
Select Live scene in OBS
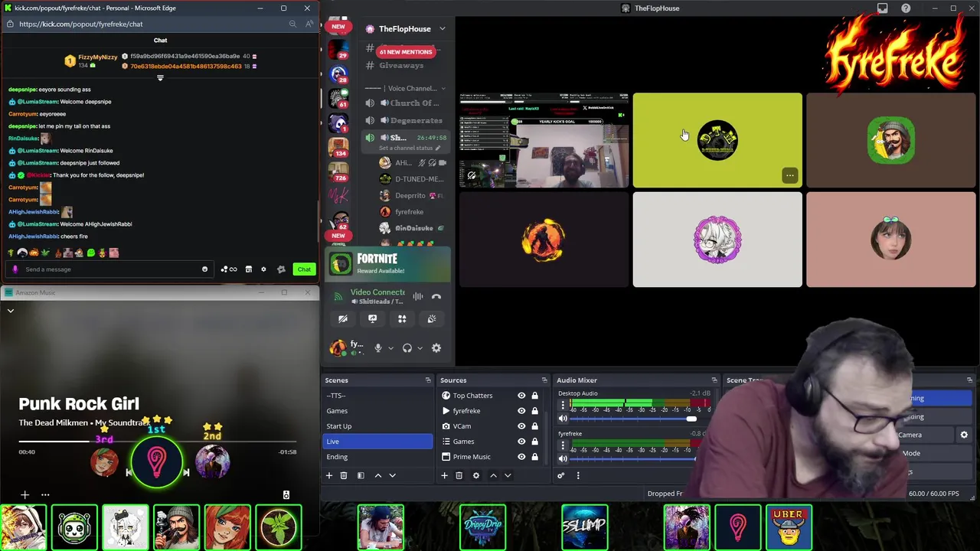[x=378, y=442]
